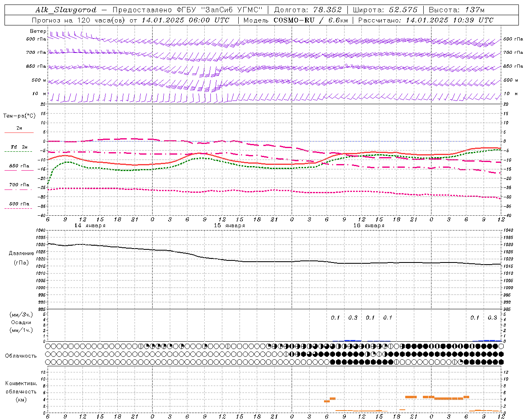
Task: Click the "14 января" date label
Action: tap(90, 226)
